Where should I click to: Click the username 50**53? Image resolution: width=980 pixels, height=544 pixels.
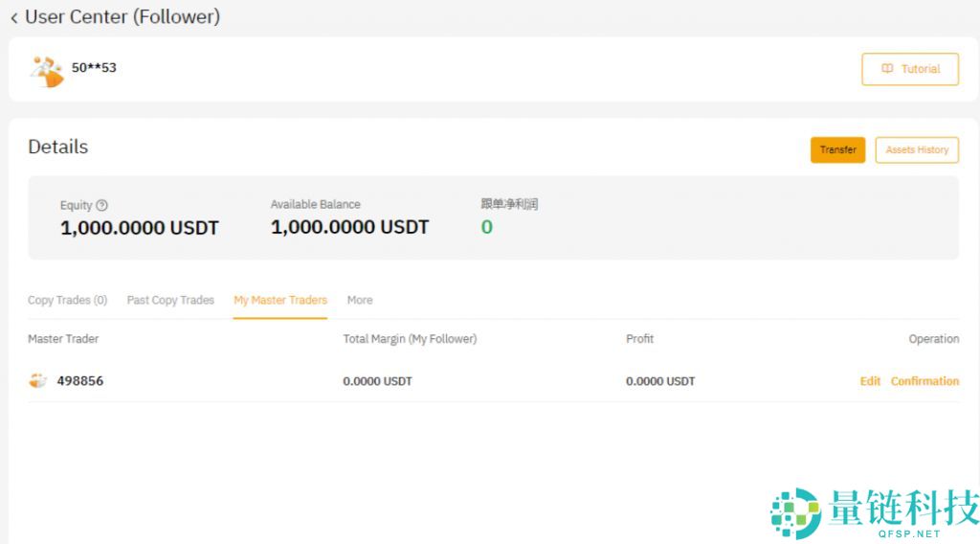pyautogui.click(x=94, y=68)
